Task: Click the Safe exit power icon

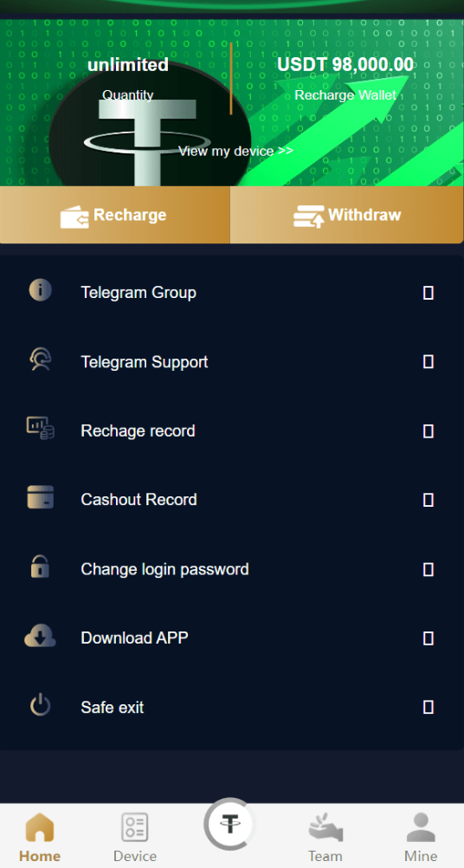Action: [x=40, y=705]
